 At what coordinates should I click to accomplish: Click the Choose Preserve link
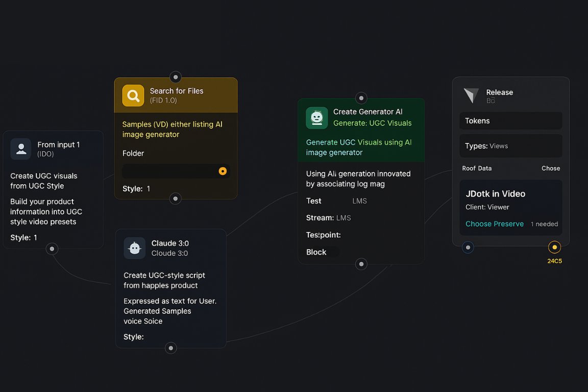pyautogui.click(x=495, y=224)
